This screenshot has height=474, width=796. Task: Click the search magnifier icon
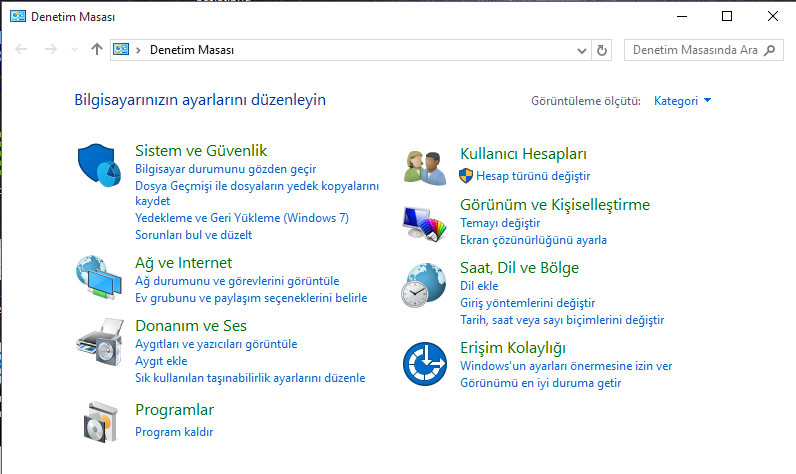pos(770,50)
